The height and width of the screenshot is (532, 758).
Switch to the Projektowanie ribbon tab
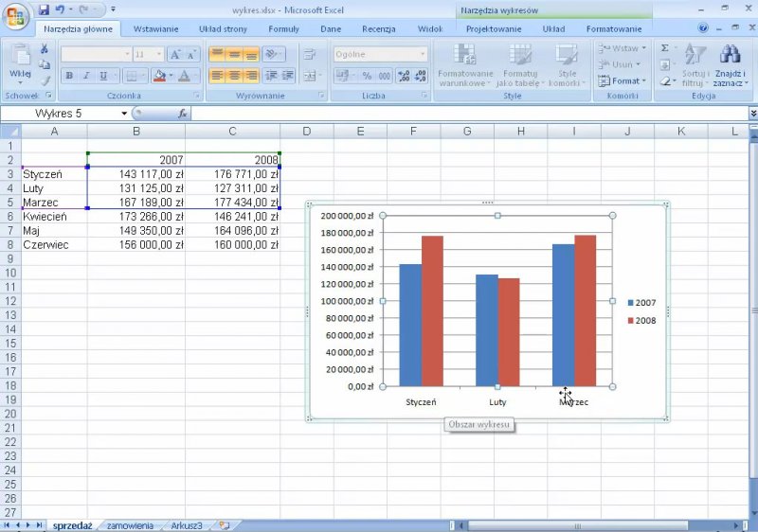493,28
